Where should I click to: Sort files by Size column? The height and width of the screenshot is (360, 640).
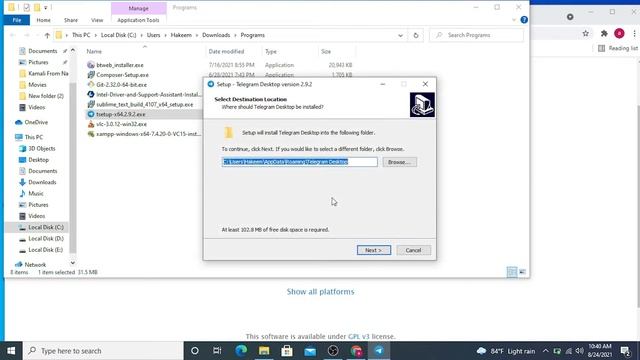pyautogui.click(x=326, y=51)
